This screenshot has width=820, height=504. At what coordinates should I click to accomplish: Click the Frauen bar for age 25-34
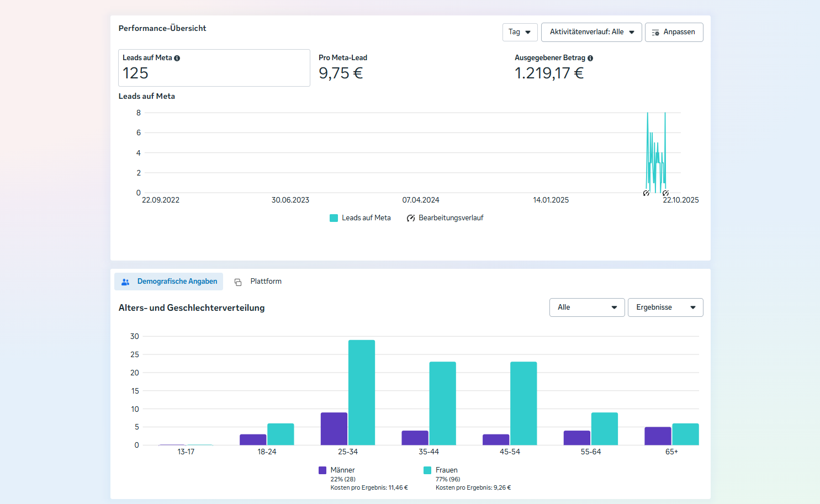(x=362, y=392)
